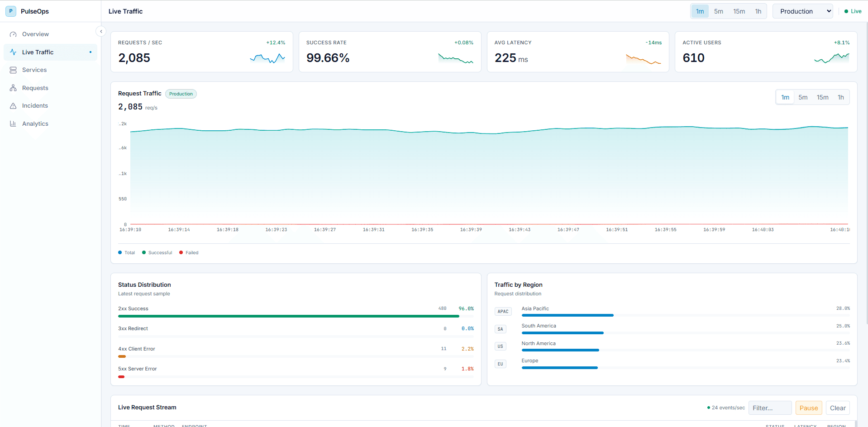Image resolution: width=868 pixels, height=427 pixels.
Task: Open Analytics in sidebar
Action: tap(50, 123)
